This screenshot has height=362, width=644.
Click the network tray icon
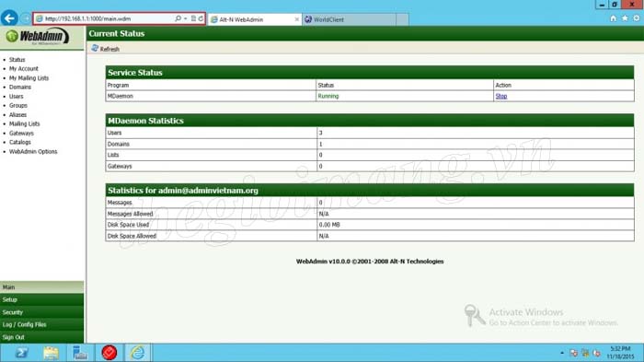point(585,353)
